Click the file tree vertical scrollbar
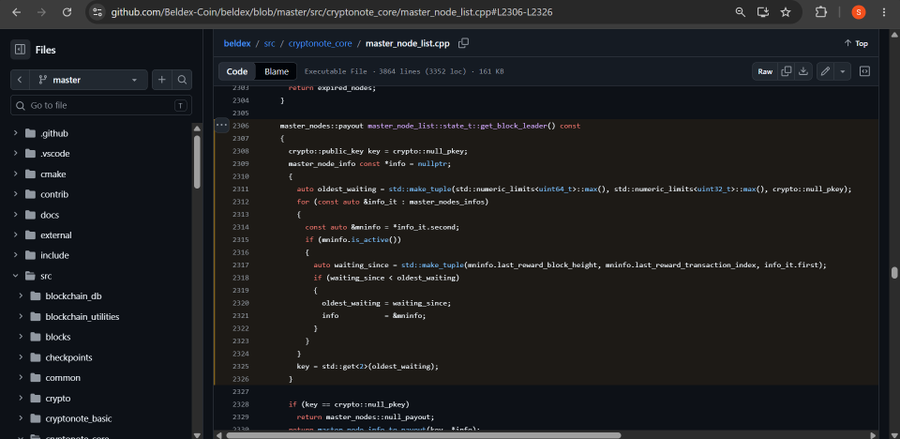900x439 pixels. pos(197,163)
